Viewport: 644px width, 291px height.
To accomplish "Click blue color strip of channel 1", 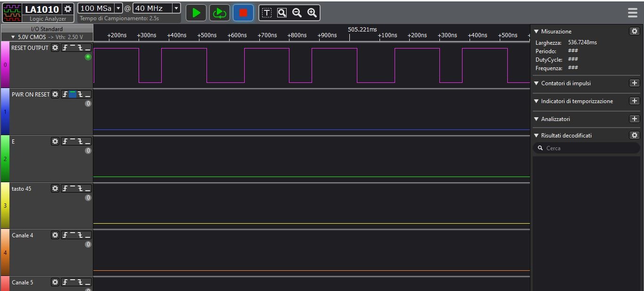I will (x=5, y=112).
